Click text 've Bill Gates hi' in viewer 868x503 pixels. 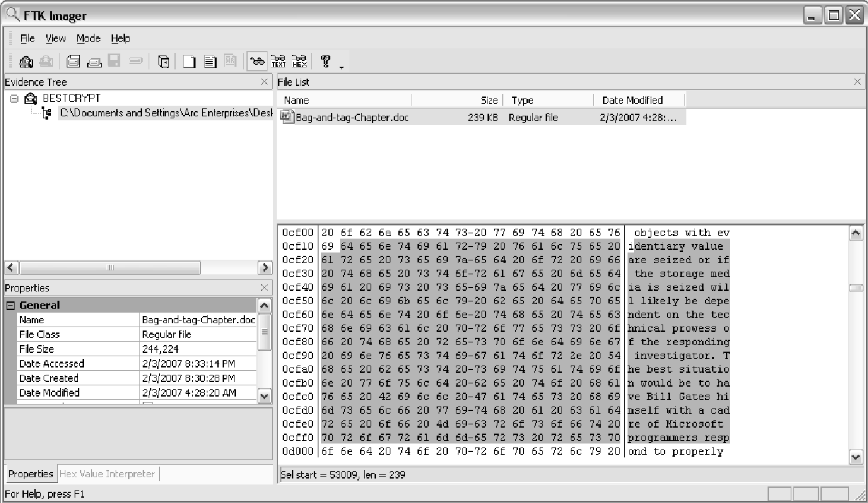point(679,397)
